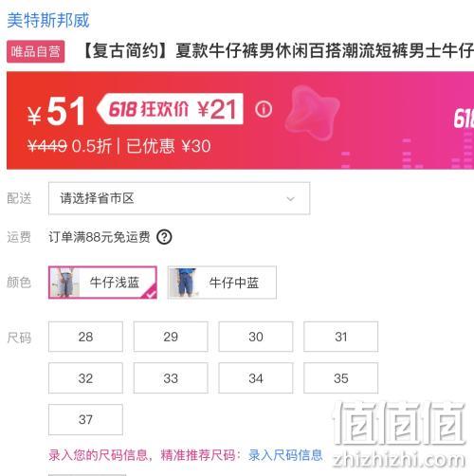Select color option 牛仔浅蓝
The width and height of the screenshot is (474, 476).
tap(102, 283)
